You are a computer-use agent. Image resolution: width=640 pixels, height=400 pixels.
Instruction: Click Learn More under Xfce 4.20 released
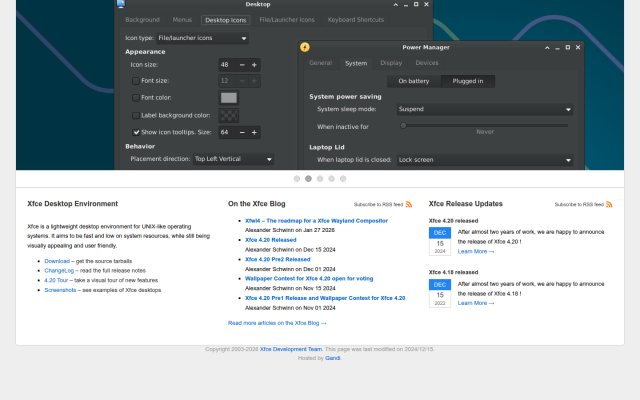[x=476, y=251]
